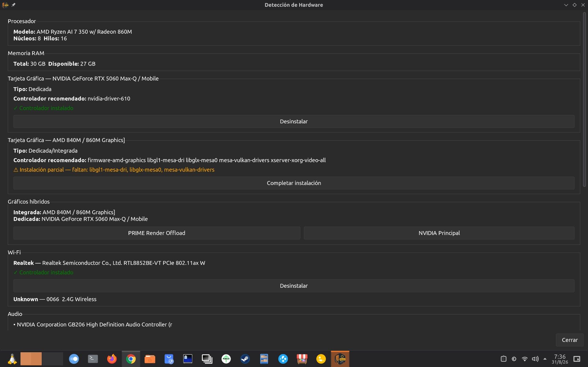The height and width of the screenshot is (367, 588).
Task: Click the Realtek RTL8852BE-VT adapter line
Action: pos(109,263)
